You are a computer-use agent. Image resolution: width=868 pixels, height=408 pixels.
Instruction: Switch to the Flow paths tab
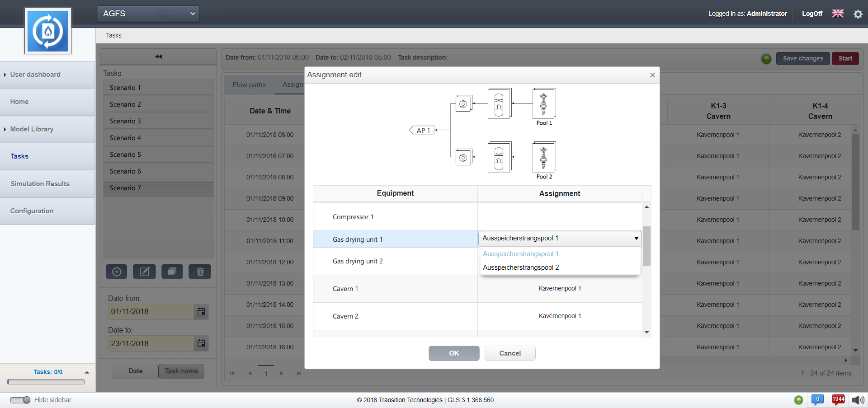(249, 85)
